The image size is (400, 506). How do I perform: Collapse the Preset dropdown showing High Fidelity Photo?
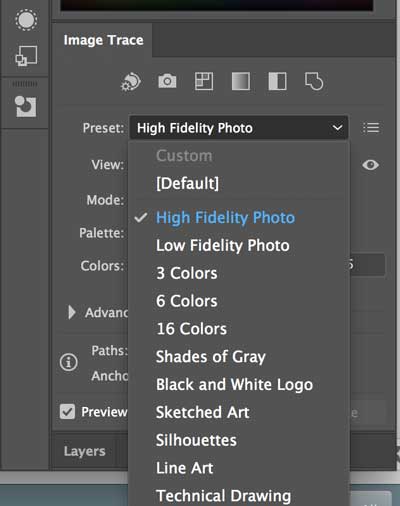point(239,128)
